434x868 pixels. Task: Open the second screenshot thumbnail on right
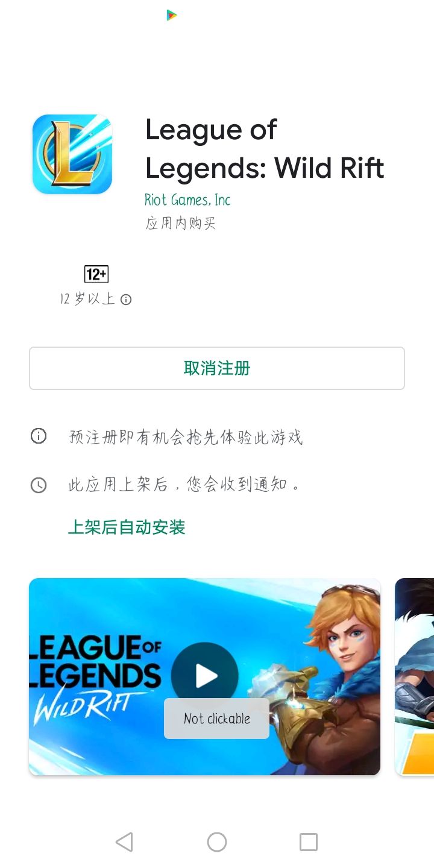pos(414,677)
